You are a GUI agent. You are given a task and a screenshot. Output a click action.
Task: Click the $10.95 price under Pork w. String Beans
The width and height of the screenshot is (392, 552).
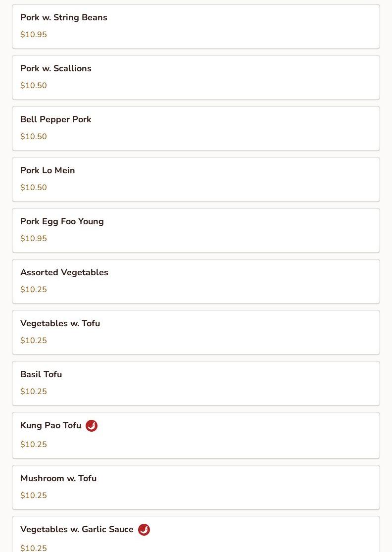tap(34, 35)
